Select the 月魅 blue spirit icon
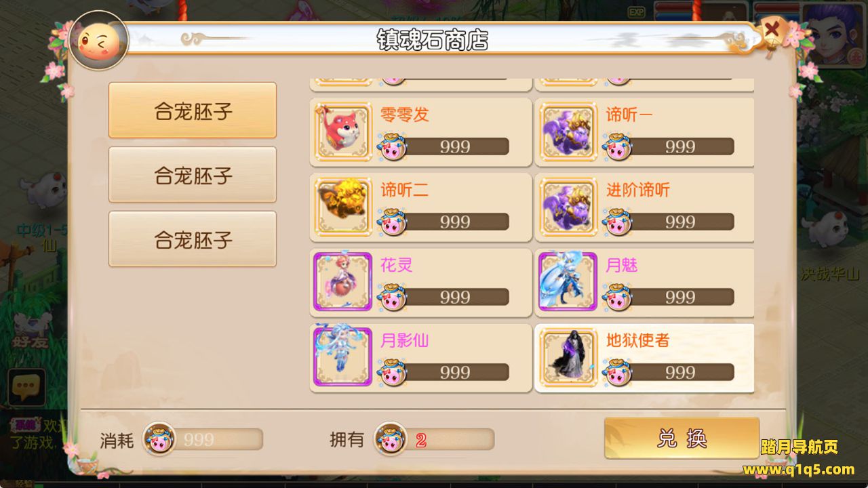 point(568,282)
